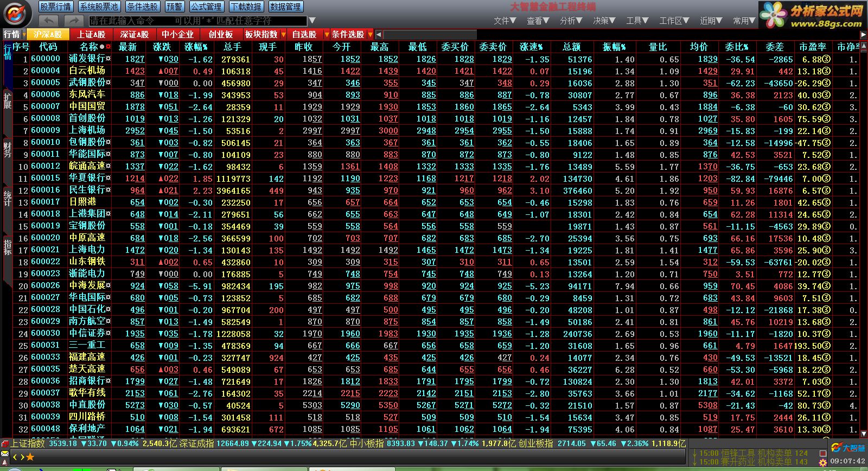Open the 分析 menu
The image size is (868, 471).
tap(571, 21)
